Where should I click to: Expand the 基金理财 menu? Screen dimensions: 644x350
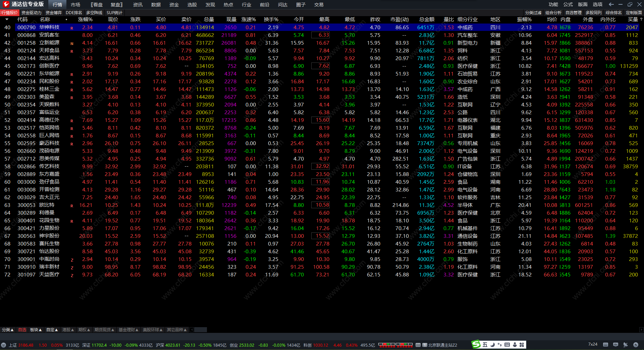tap(128, 330)
